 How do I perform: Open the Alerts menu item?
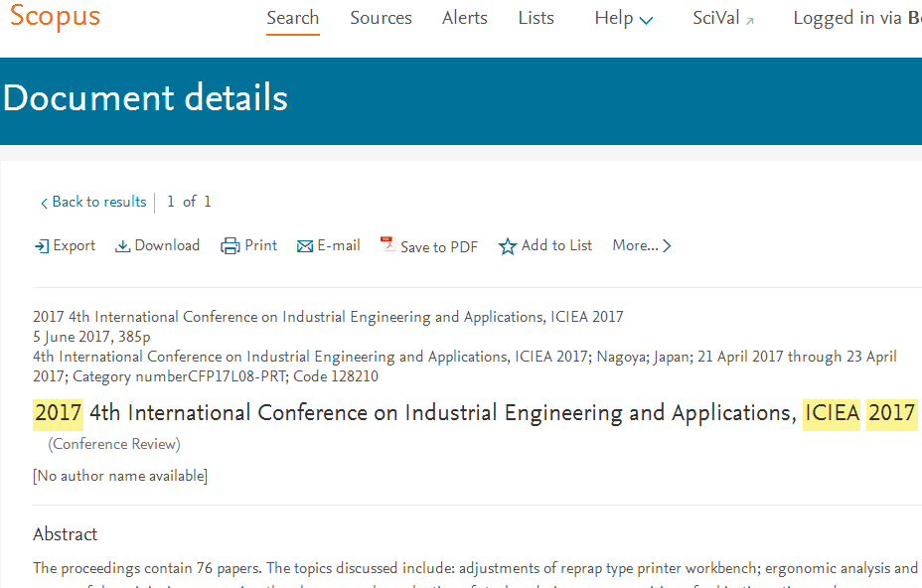465,19
